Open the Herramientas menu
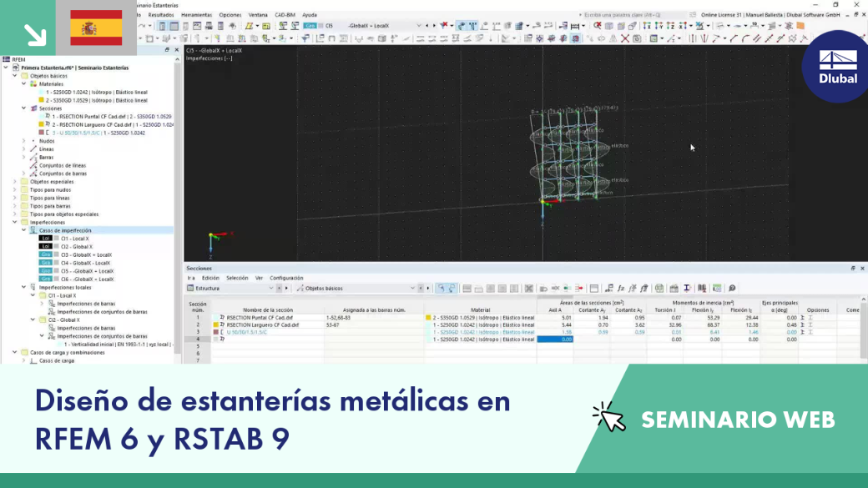This screenshot has width=868, height=488. pyautogui.click(x=196, y=15)
